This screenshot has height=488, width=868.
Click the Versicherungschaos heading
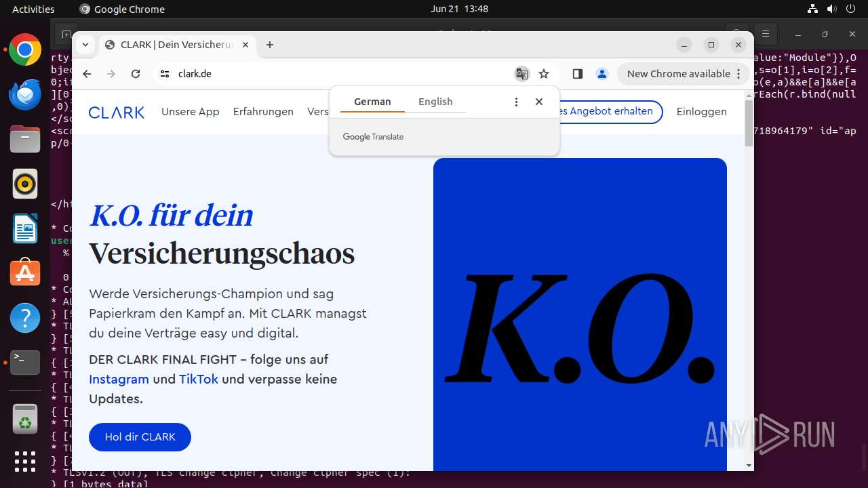tap(222, 254)
